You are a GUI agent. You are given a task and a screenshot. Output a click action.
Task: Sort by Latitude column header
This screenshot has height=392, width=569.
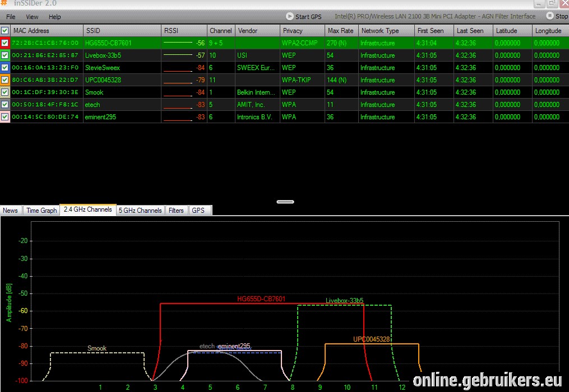click(x=512, y=30)
